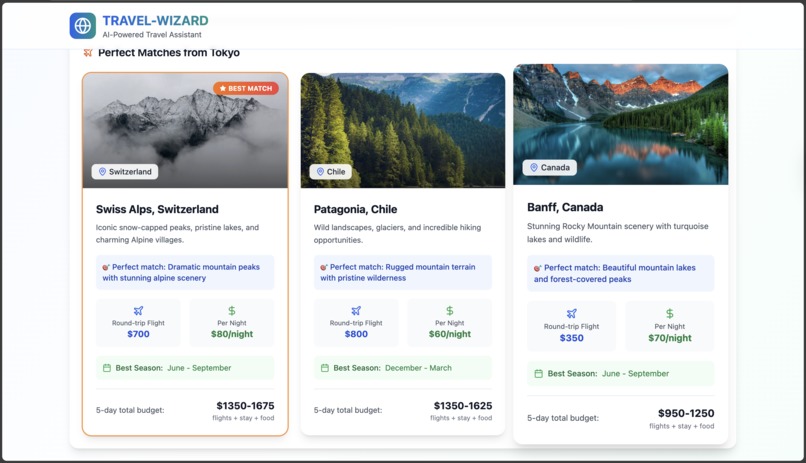Click the Travel-Wizard globe logo icon
Screen dimensions: 806x463
tap(83, 26)
